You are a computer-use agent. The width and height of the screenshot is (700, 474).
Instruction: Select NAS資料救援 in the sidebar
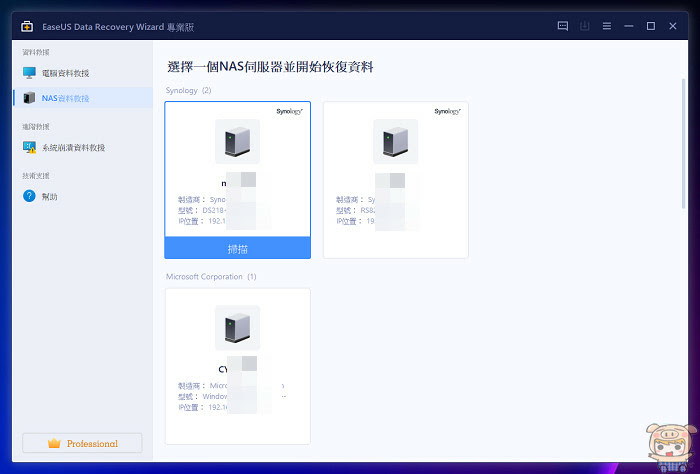pos(83,98)
